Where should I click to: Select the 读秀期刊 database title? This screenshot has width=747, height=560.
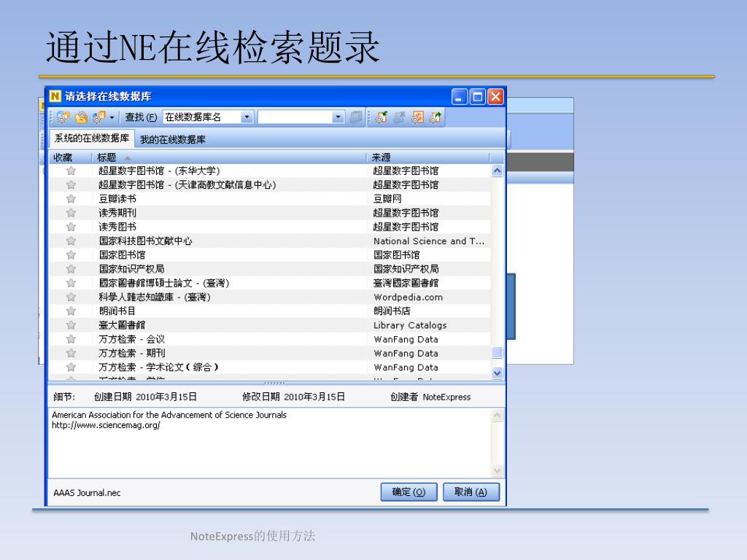tap(117, 213)
